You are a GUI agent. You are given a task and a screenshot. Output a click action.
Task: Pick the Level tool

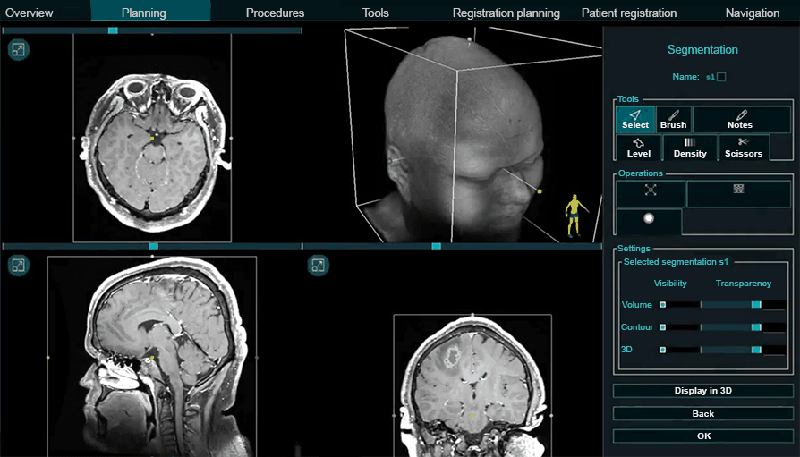[x=638, y=148]
